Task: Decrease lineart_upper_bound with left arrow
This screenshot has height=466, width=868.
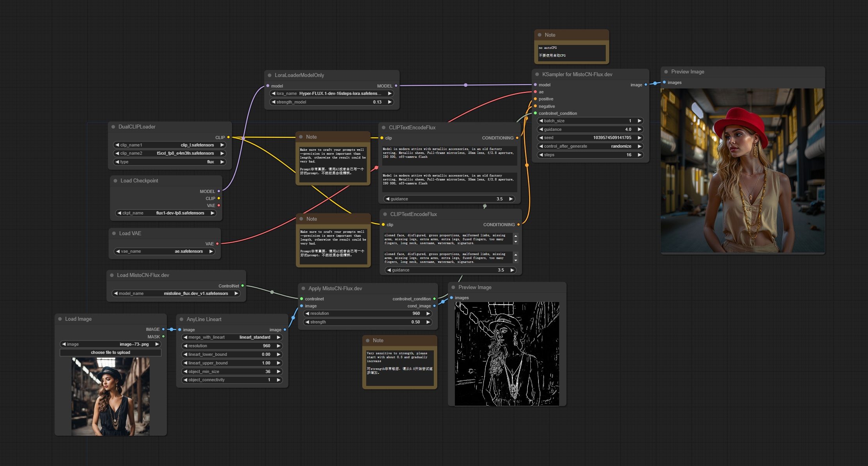Action: click(x=185, y=363)
